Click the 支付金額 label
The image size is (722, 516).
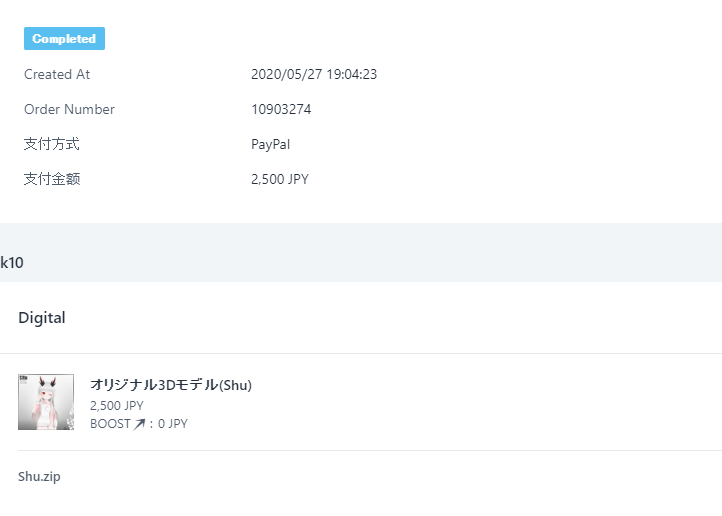(x=52, y=180)
